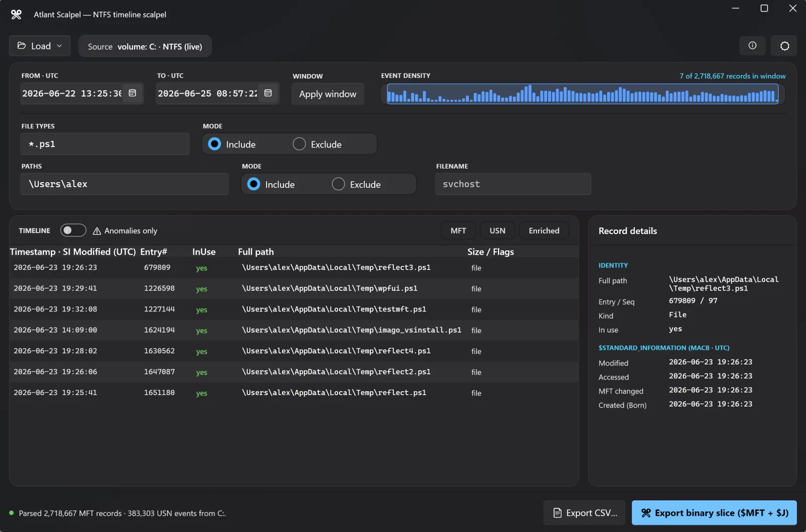Click the Atlant Scalpel scissors app icon
This screenshot has height=532, width=806.
(16, 15)
